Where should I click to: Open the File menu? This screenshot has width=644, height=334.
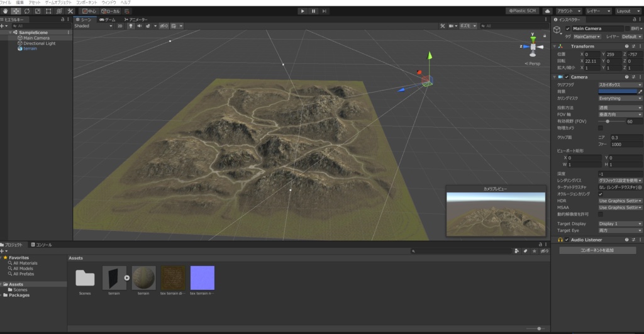(x=5, y=3)
